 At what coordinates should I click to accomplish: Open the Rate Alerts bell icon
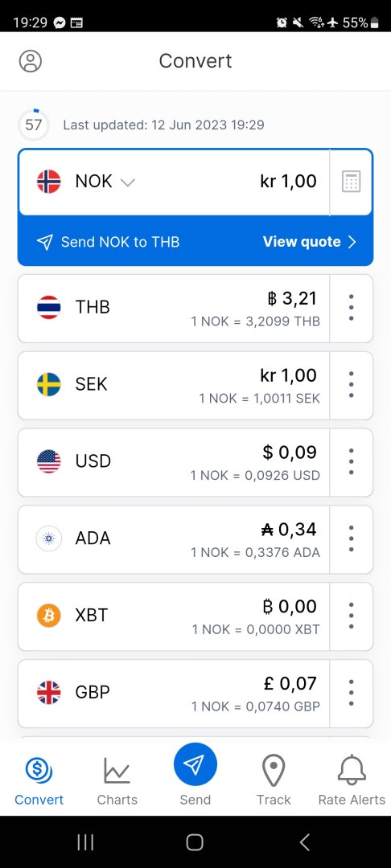[x=352, y=770]
